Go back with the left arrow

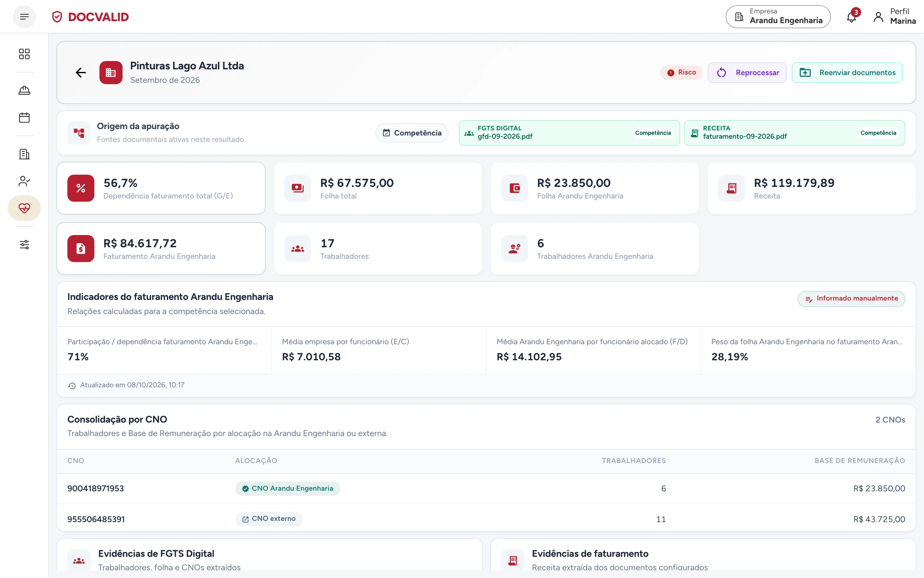point(81,73)
